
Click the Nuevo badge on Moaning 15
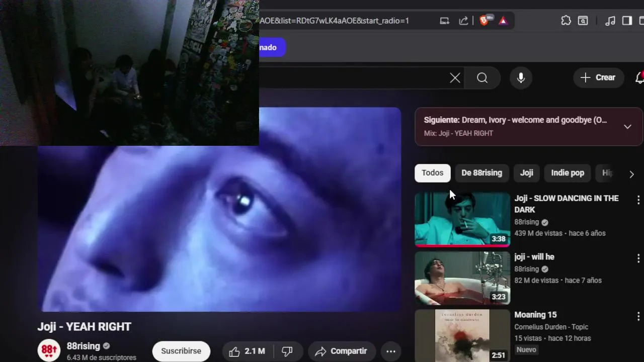tap(526, 349)
